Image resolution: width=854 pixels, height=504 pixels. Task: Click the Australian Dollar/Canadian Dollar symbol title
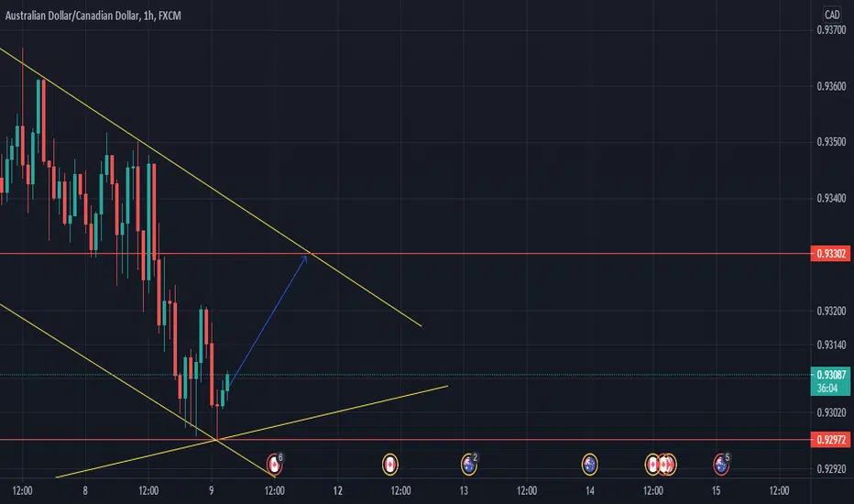(x=71, y=16)
